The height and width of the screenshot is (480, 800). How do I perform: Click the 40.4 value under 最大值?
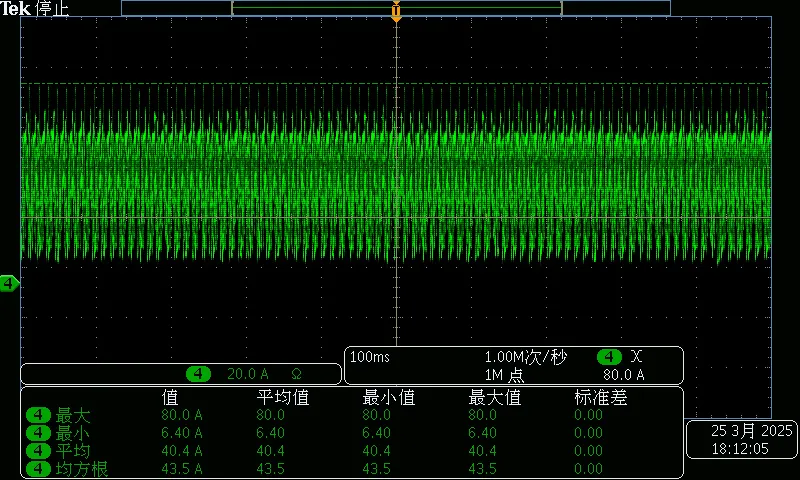click(482, 450)
